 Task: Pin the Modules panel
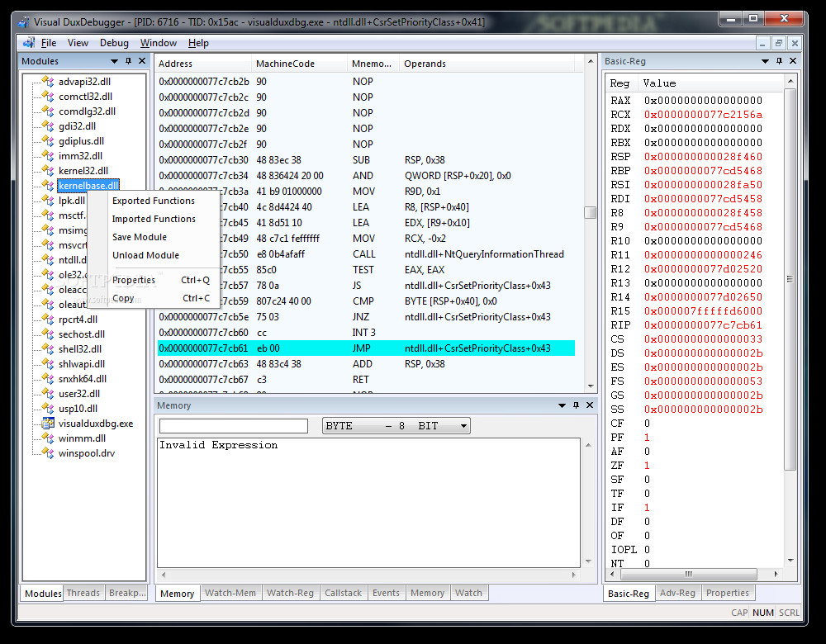coord(128,61)
